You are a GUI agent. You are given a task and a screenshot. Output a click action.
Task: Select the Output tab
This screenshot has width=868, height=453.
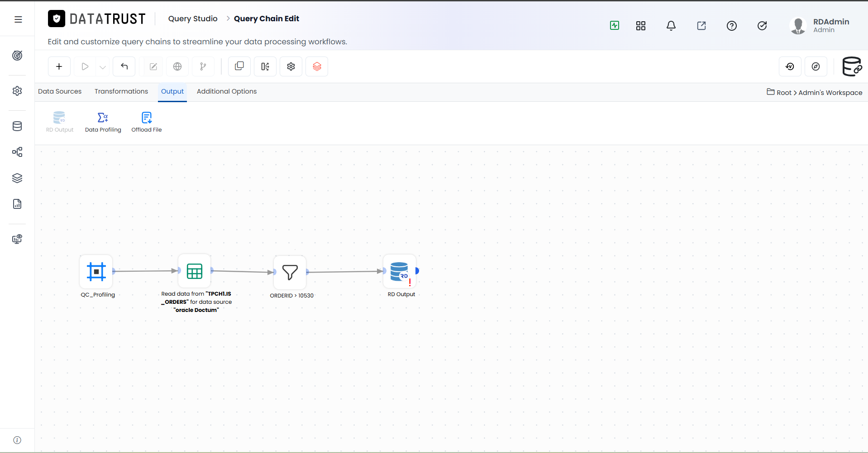(x=172, y=91)
